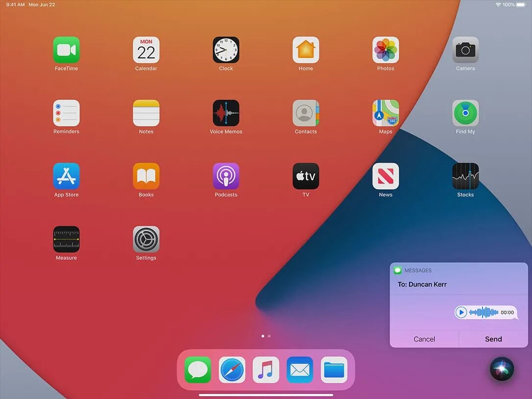The height and width of the screenshot is (399, 532).
Task: Open the Photos app
Action: pos(386,50)
